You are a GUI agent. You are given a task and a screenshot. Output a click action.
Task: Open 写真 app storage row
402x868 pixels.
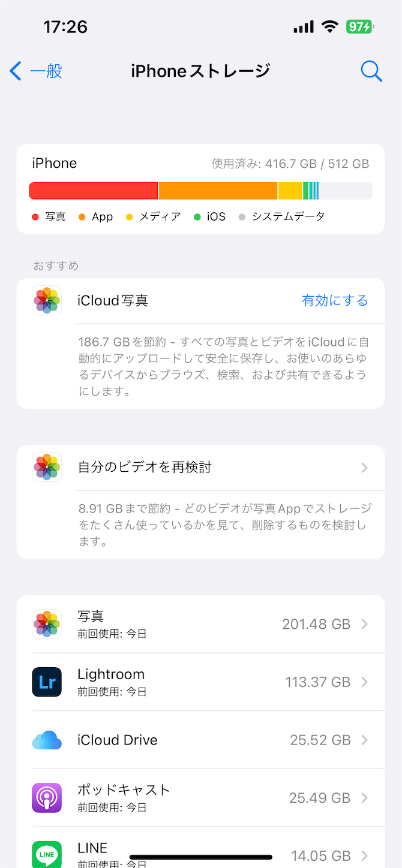(200, 624)
